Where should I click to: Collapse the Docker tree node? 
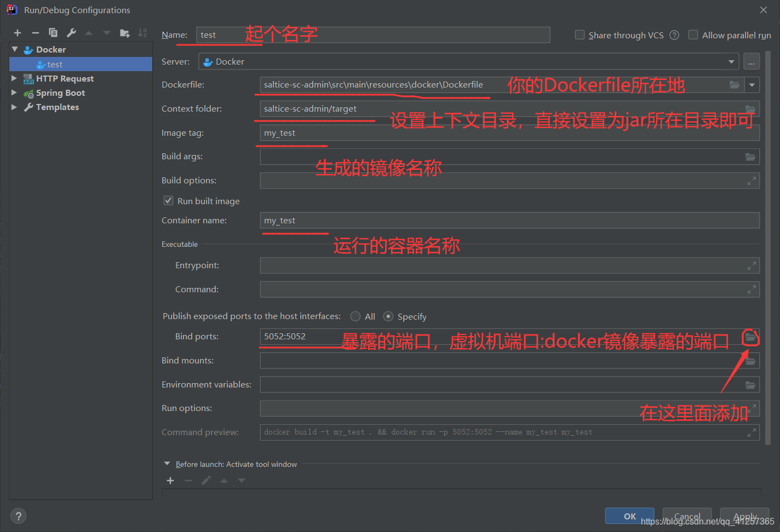click(15, 49)
